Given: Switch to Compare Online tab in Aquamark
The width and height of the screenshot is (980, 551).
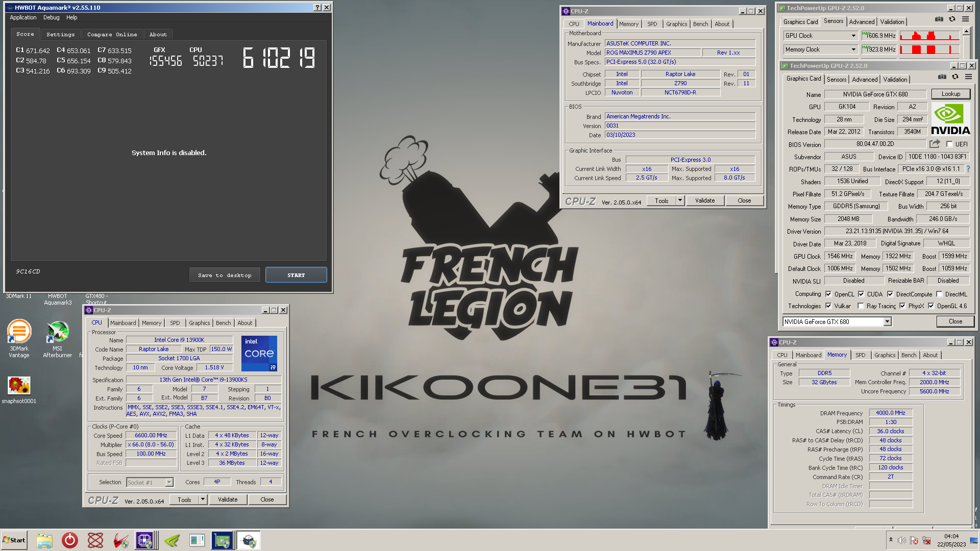Looking at the screenshot, I should (112, 34).
